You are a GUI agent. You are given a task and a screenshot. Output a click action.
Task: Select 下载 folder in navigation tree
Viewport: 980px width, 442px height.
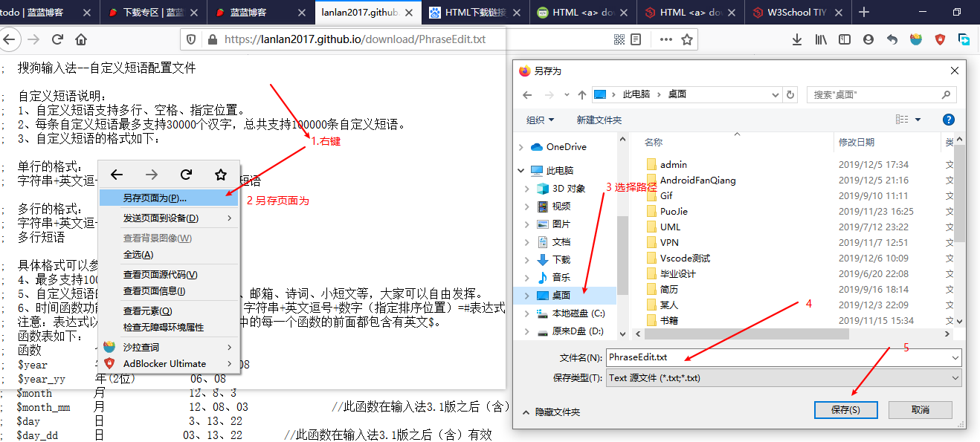pos(561,260)
